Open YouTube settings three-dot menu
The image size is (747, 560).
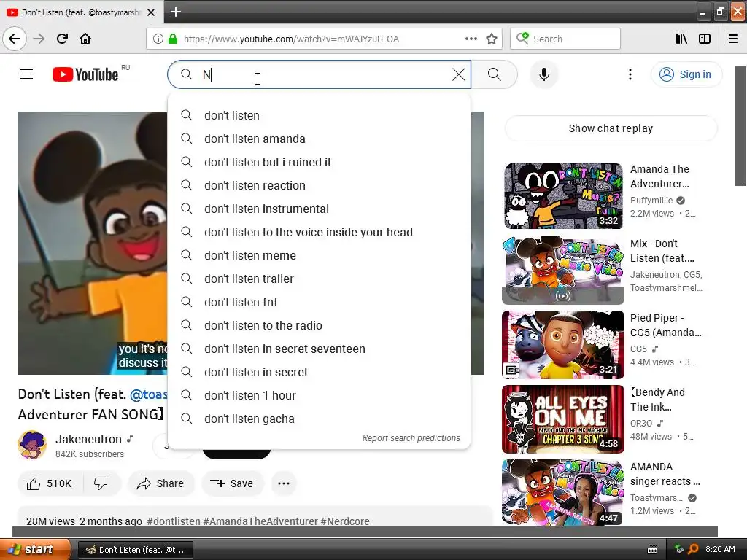pos(630,74)
